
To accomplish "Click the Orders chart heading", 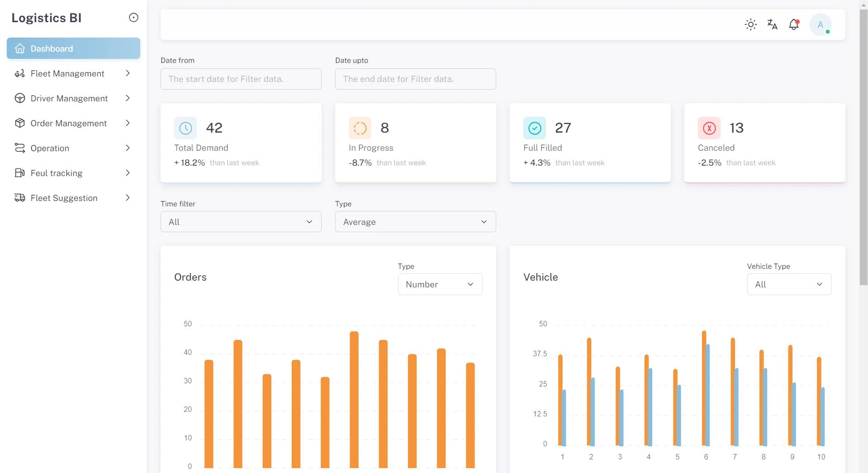I will tap(190, 277).
